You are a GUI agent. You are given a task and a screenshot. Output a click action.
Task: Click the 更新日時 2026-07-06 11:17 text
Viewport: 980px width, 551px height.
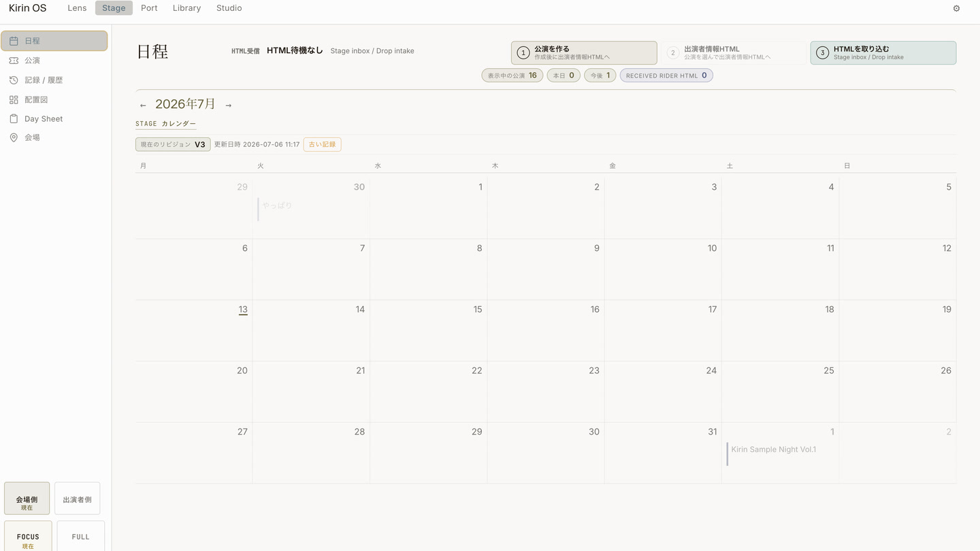(257, 144)
